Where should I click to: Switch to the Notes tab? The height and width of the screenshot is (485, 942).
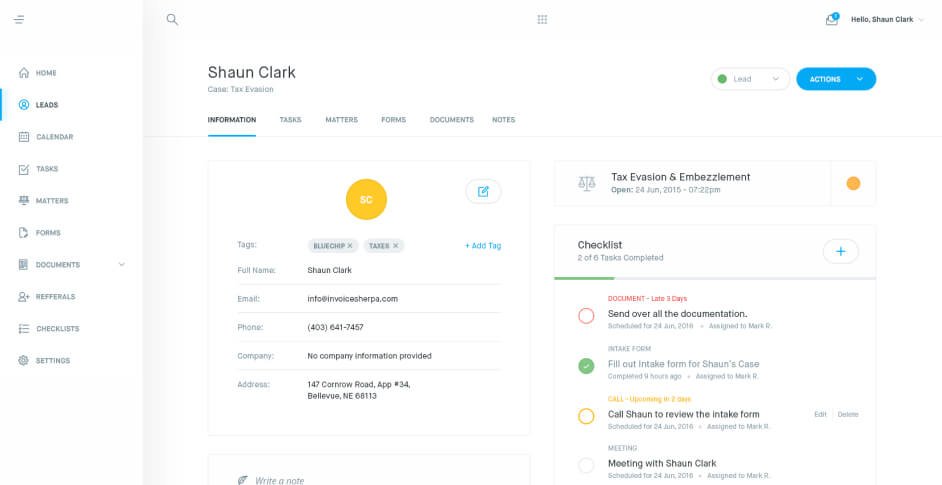pos(503,120)
